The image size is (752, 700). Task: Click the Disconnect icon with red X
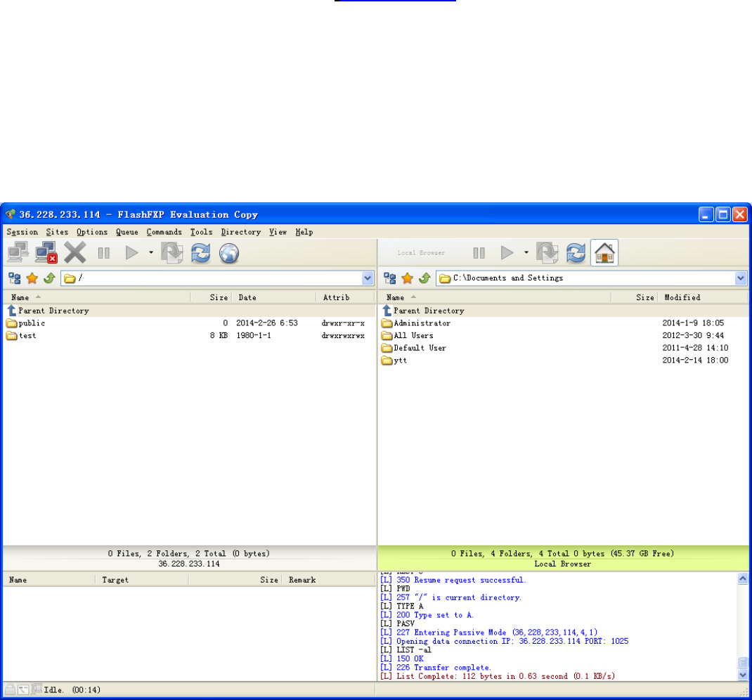[x=46, y=252]
